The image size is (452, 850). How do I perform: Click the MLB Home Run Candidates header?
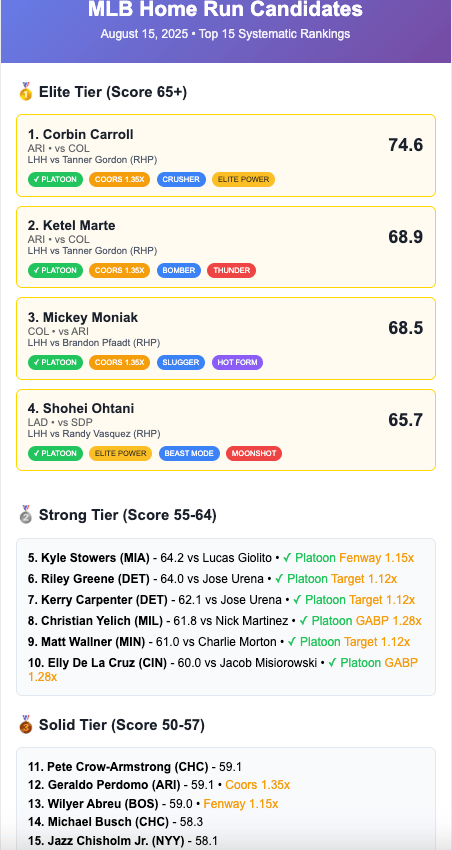[225, 9]
